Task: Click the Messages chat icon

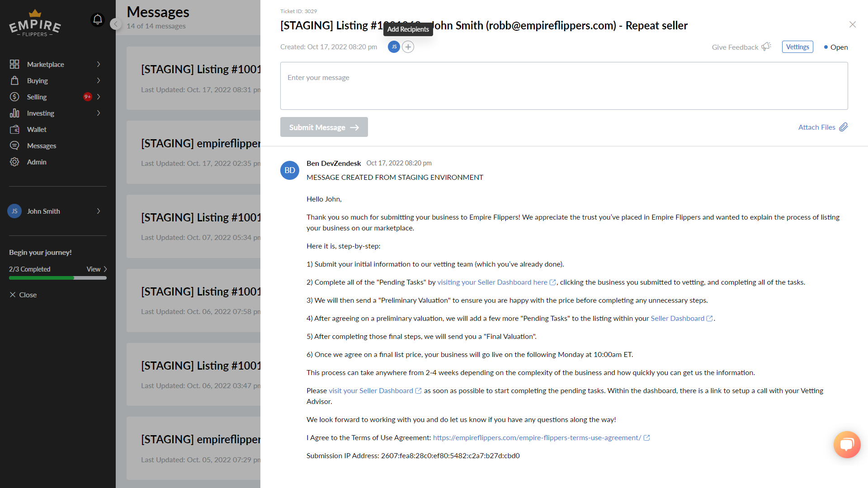Action: pyautogui.click(x=14, y=145)
